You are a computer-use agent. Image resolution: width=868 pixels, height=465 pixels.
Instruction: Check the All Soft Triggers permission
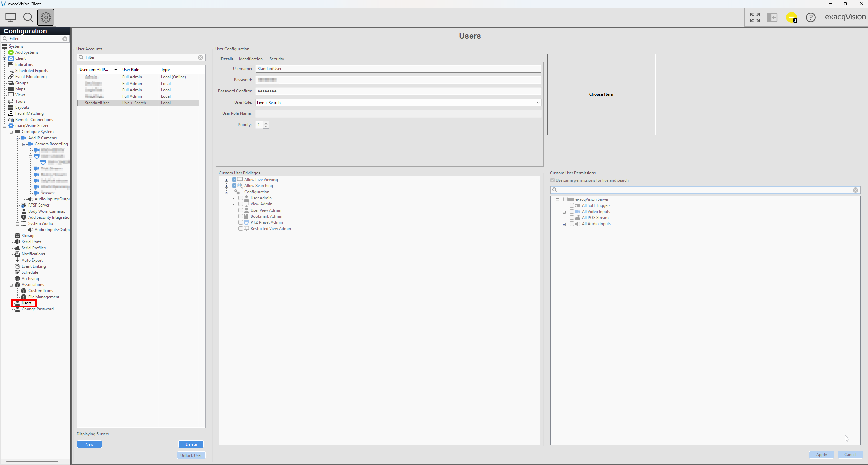[572, 205]
